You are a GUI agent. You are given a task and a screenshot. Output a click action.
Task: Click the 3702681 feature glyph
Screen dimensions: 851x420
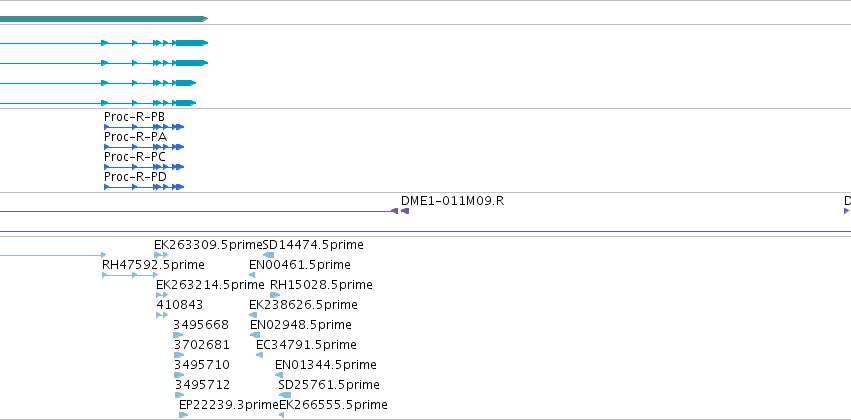pyautogui.click(x=179, y=355)
